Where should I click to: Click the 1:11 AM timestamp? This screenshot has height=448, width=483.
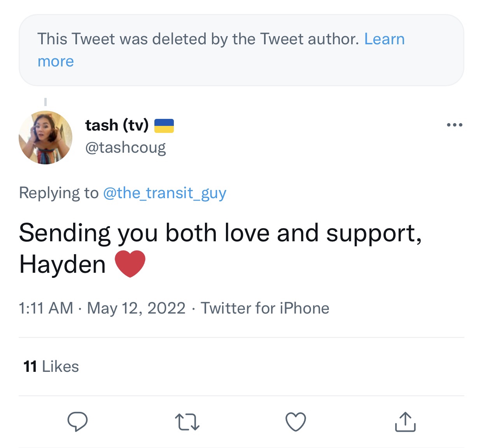(46, 308)
